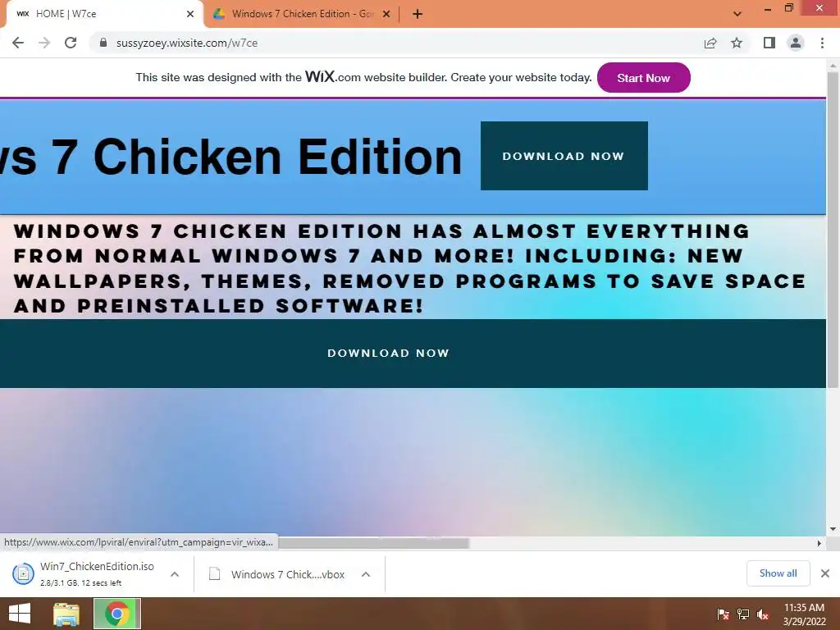Click scroll up arrow

[833, 66]
